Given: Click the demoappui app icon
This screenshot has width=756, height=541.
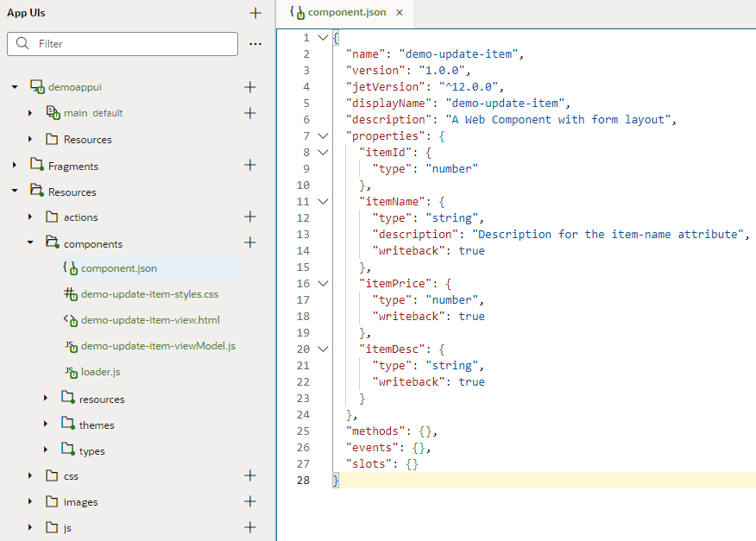Looking at the screenshot, I should 37,86.
